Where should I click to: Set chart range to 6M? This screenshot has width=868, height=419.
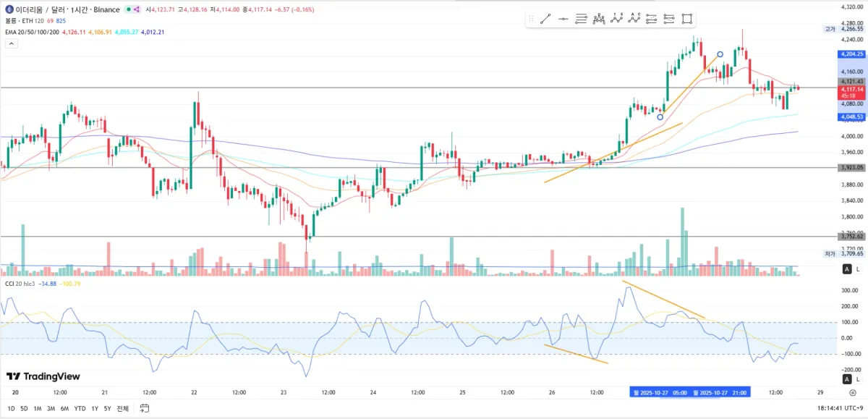coord(64,408)
